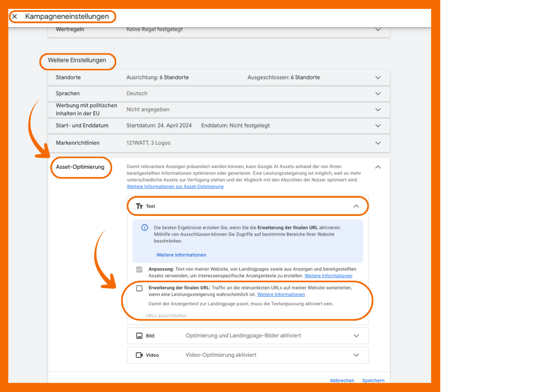Expand the Sprachen row chevron

point(378,94)
